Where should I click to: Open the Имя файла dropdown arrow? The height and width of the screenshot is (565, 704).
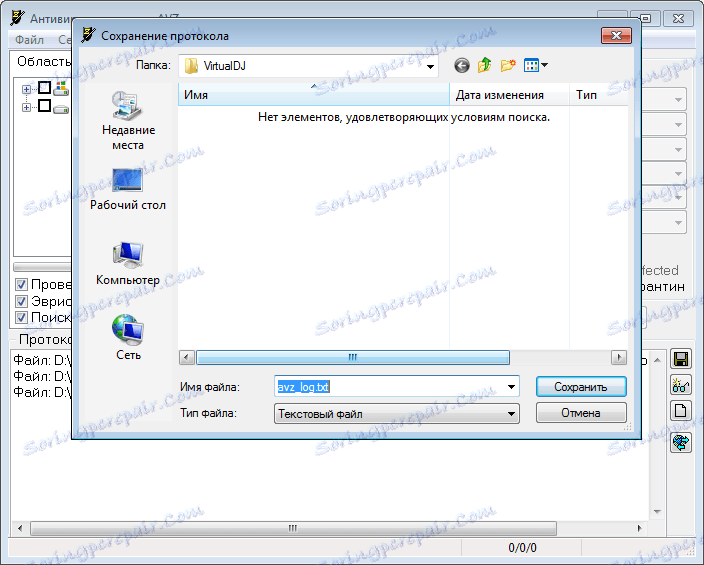point(511,387)
